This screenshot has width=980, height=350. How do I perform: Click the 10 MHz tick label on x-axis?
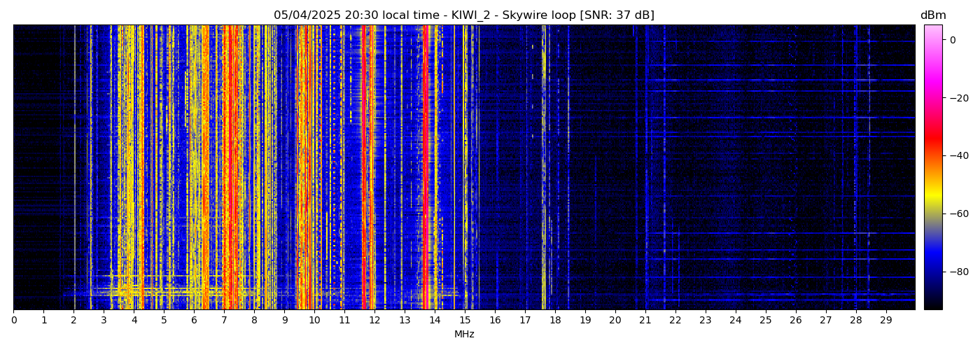(x=314, y=321)
